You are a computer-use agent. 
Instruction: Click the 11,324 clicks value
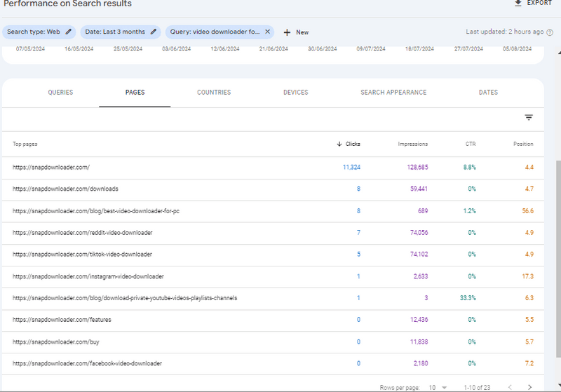(351, 167)
